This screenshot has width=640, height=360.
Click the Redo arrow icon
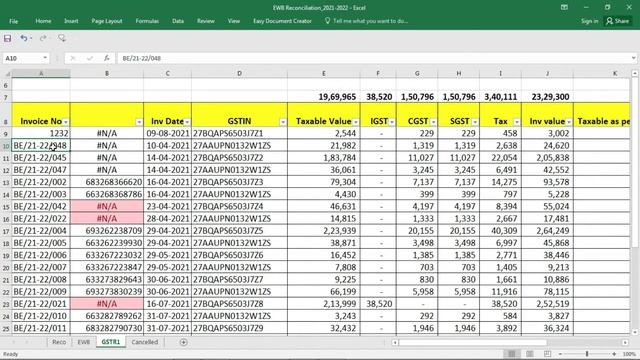pyautogui.click(x=43, y=38)
